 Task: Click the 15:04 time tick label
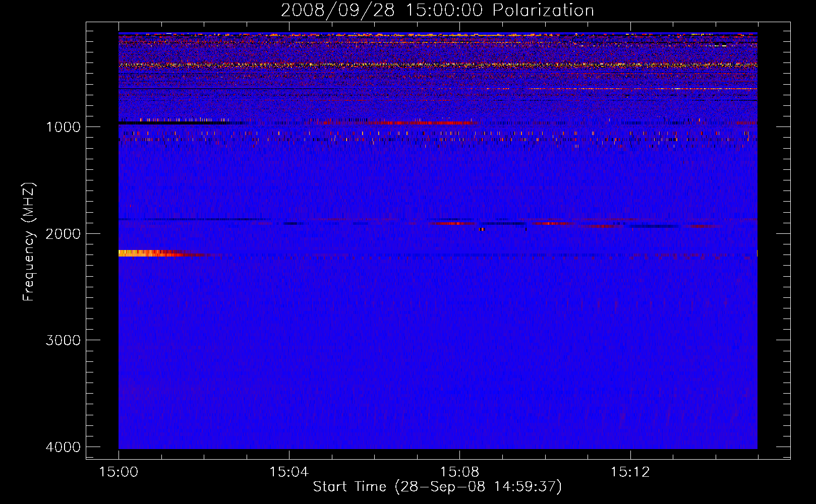[289, 472]
